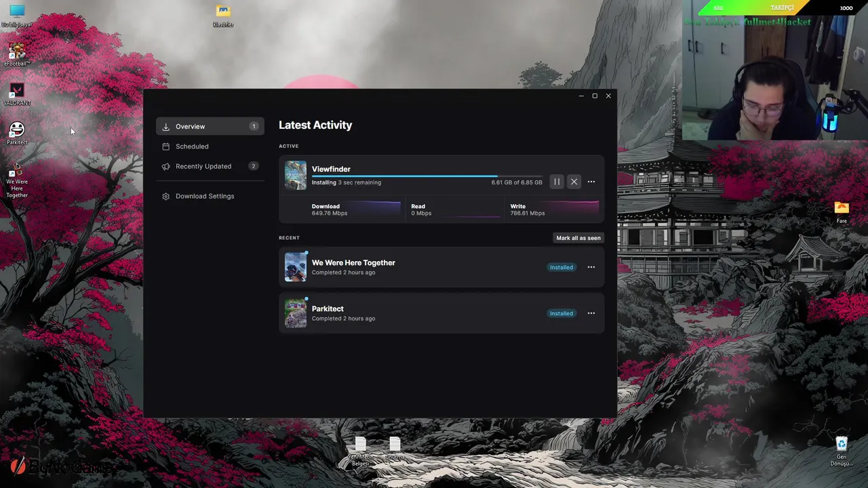Click Installed badge for We Were Here Together
This screenshot has width=868, height=488.
pos(561,267)
